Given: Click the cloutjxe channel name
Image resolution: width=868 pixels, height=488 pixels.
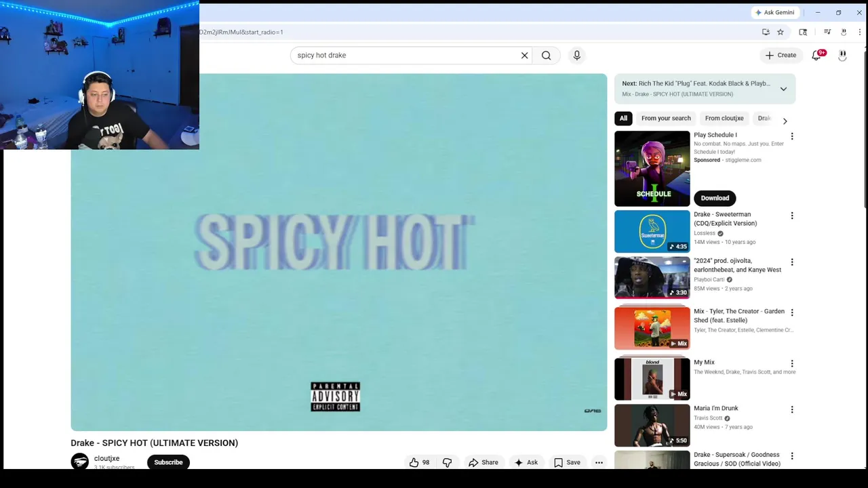Looking at the screenshot, I should coord(106,458).
